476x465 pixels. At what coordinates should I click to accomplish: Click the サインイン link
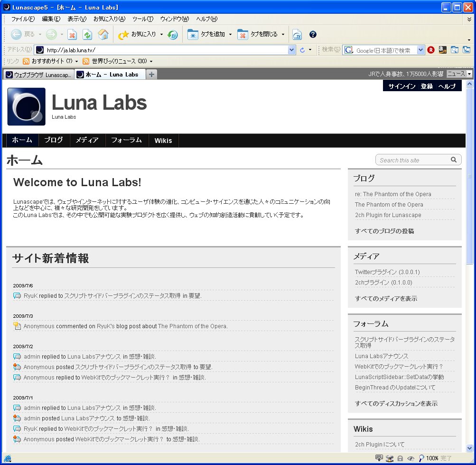(402, 86)
